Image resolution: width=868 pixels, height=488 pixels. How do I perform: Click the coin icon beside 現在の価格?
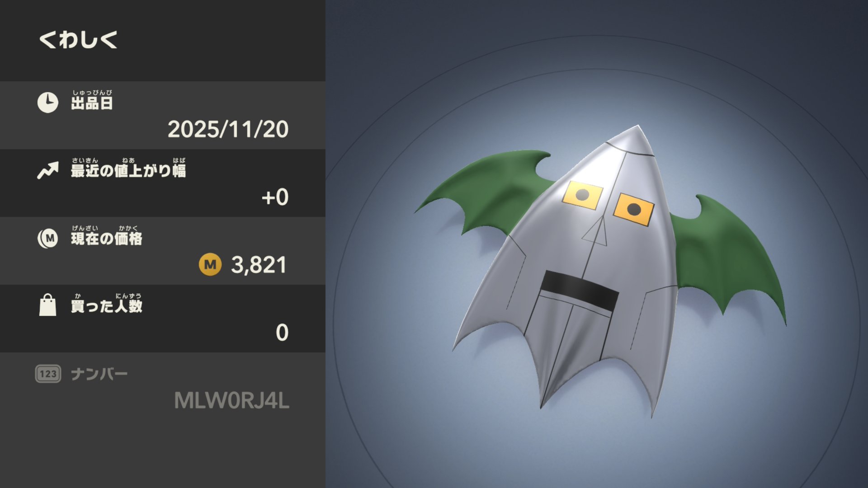coord(48,238)
